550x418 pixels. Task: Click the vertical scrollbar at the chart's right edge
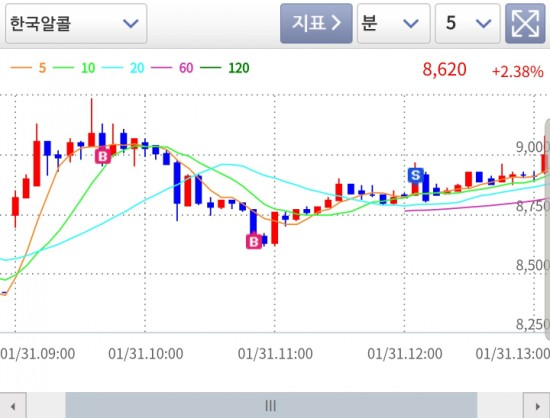point(547,230)
